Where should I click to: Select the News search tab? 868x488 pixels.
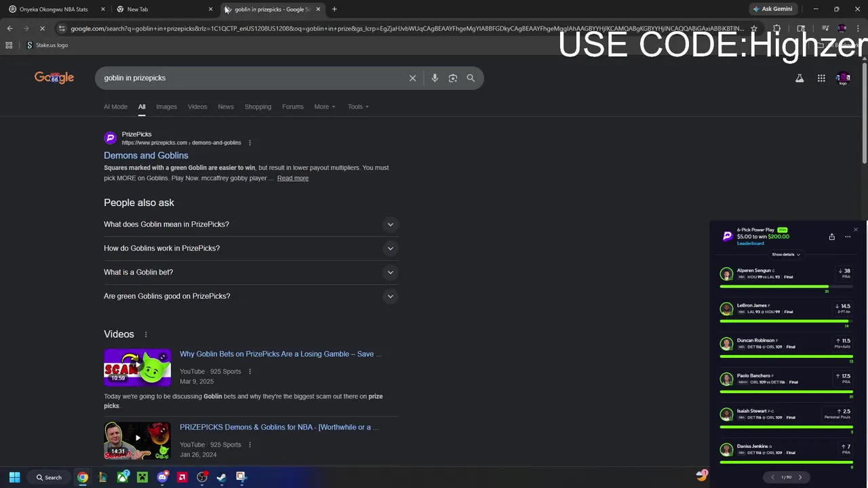click(x=226, y=106)
